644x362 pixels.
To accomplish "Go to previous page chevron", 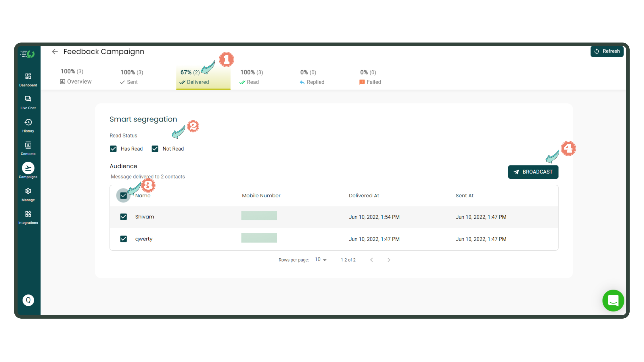I will tap(371, 260).
